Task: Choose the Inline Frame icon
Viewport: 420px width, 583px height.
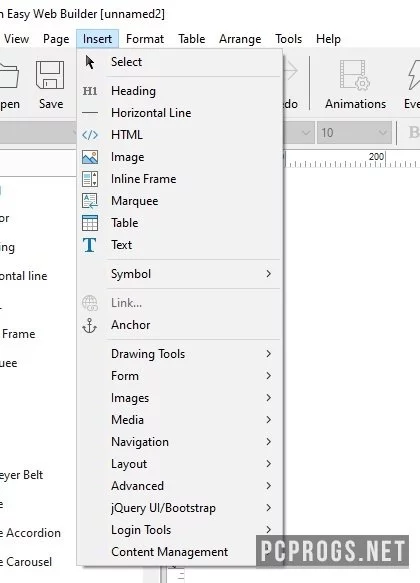Action: [x=90, y=179]
